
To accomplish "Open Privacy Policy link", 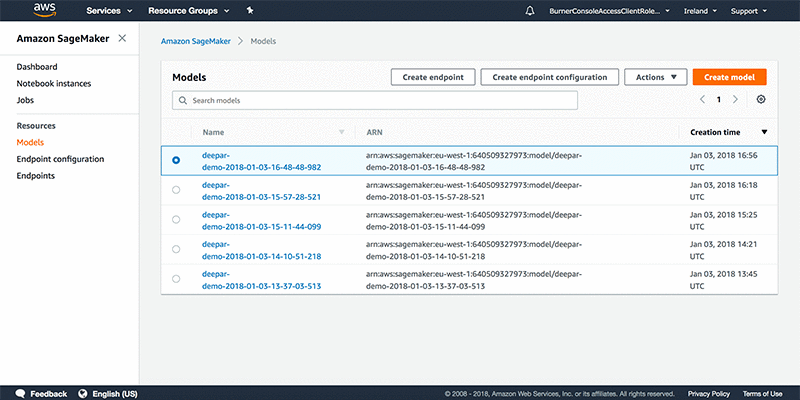I will click(x=709, y=394).
